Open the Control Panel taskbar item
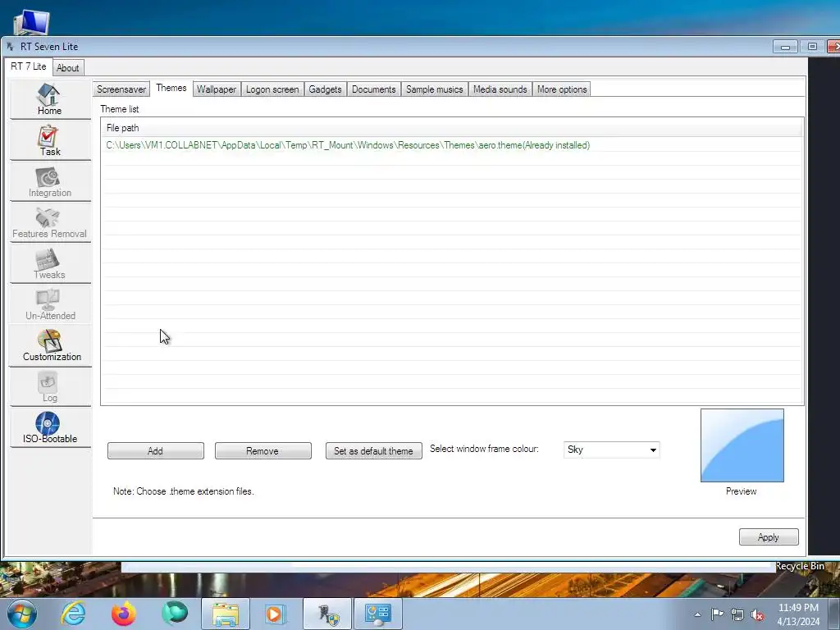Image resolution: width=840 pixels, height=630 pixels. coord(377,614)
